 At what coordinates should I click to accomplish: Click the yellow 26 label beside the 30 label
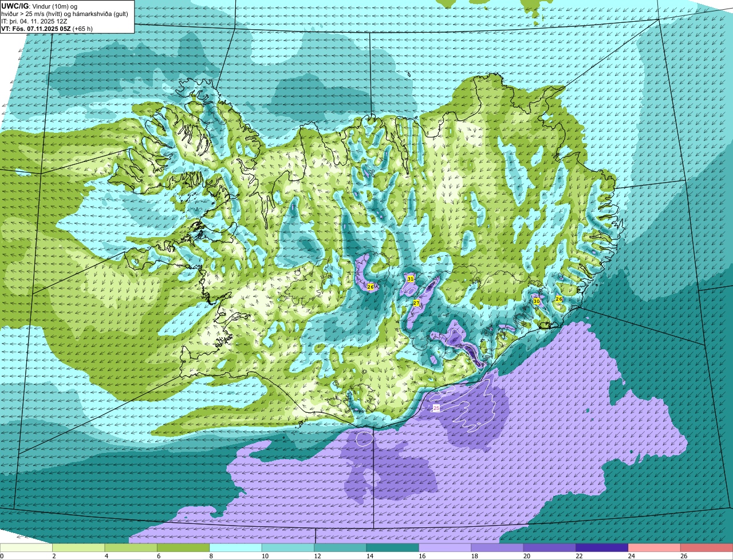pyautogui.click(x=559, y=299)
